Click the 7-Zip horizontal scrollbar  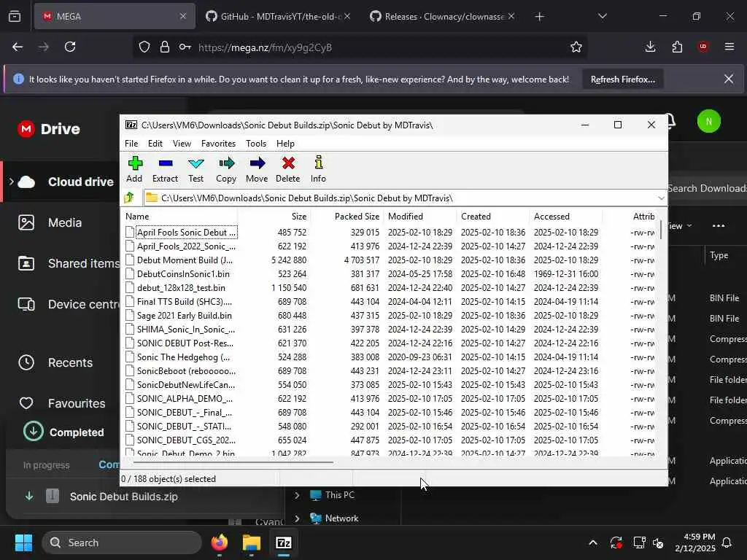[x=233, y=462]
